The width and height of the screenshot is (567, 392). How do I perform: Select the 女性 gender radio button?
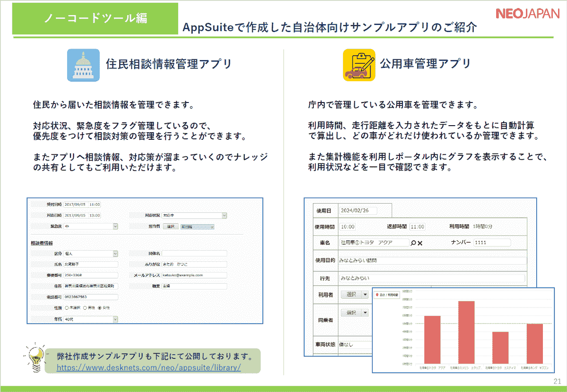click(x=99, y=308)
